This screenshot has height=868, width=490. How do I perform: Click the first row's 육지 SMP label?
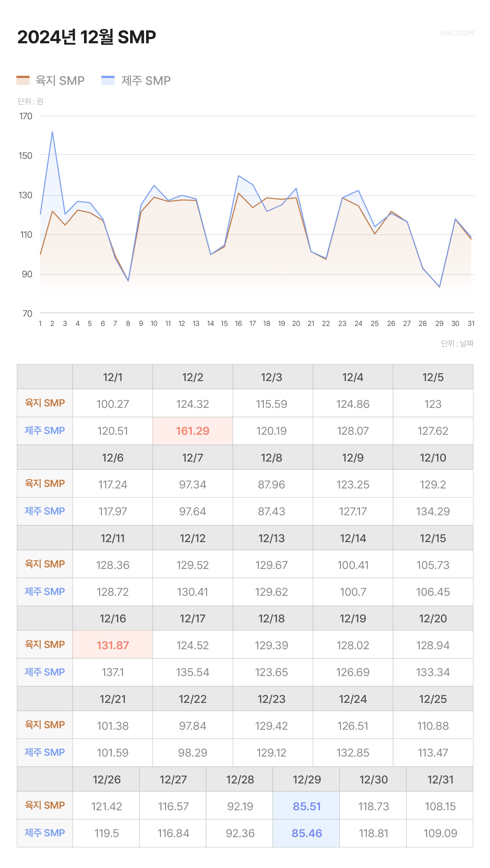click(45, 403)
